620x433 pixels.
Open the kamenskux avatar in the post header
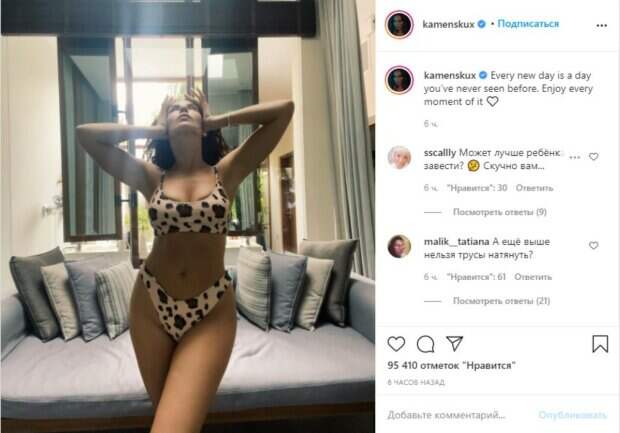coord(399,25)
